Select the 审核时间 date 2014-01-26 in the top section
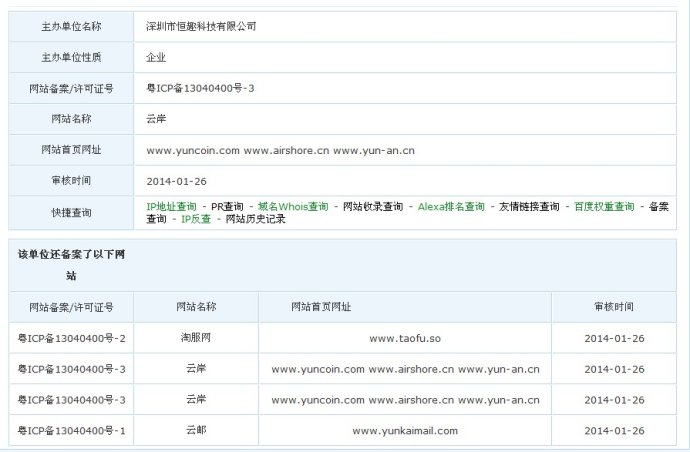 (x=176, y=181)
